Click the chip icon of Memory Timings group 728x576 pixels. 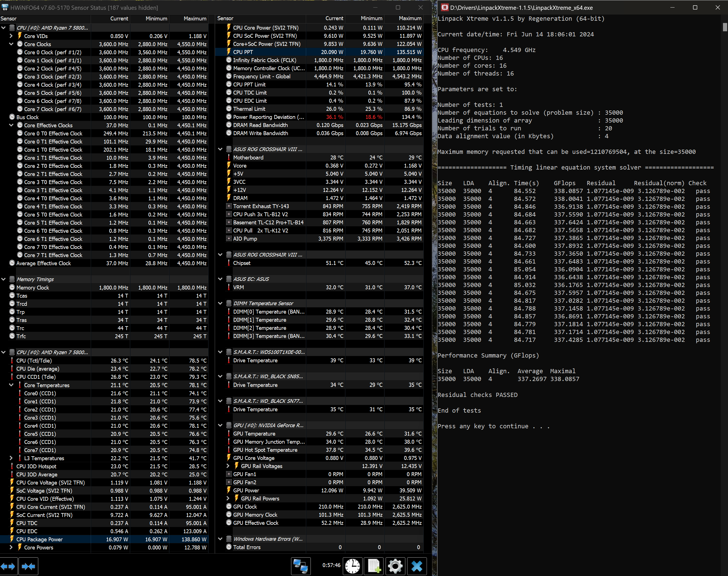click(x=12, y=279)
